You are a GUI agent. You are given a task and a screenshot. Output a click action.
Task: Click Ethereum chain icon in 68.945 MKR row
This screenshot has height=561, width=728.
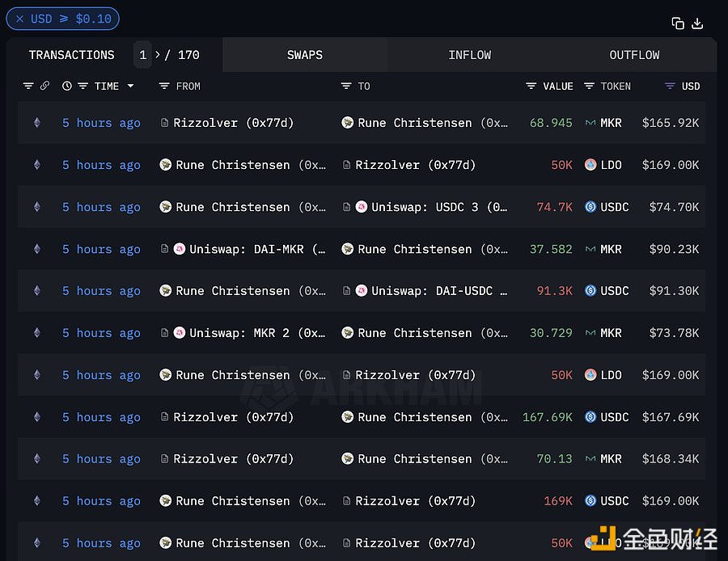tap(37, 123)
